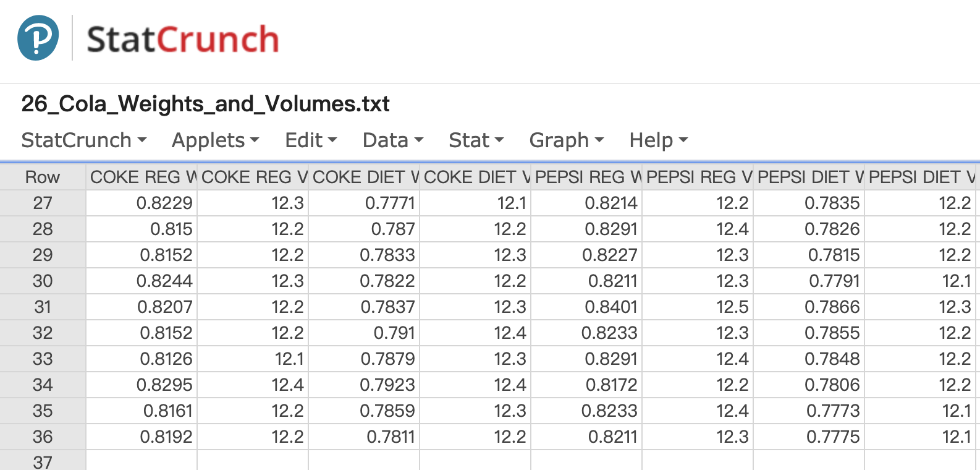This screenshot has width=980, height=470.
Task: Click cell with value 0.8192
Action: coord(142,437)
